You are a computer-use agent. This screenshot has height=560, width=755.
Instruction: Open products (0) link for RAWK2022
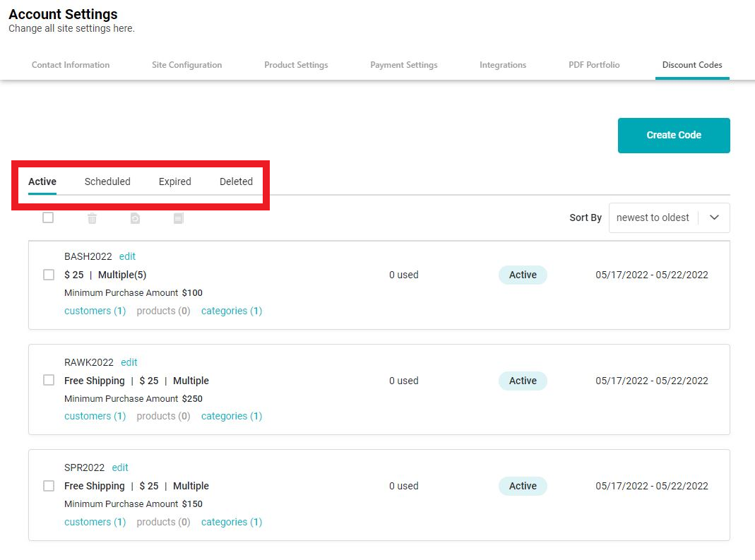coord(163,416)
